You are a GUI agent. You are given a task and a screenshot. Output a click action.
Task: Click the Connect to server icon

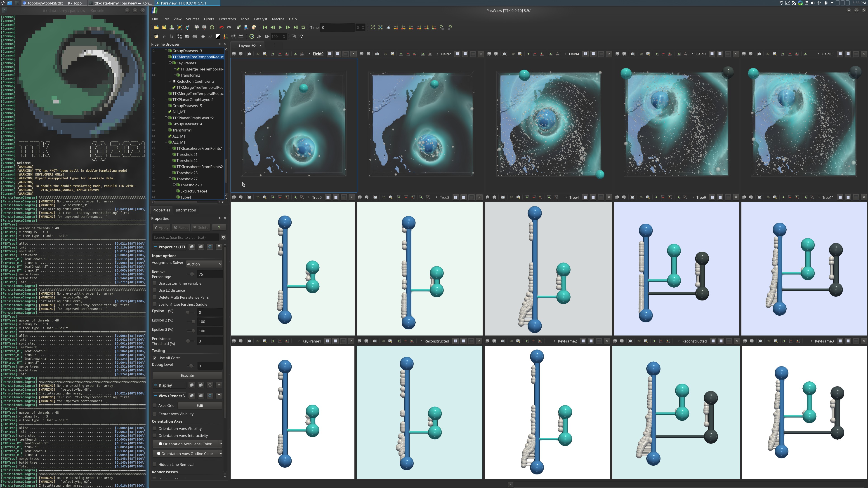point(196,27)
